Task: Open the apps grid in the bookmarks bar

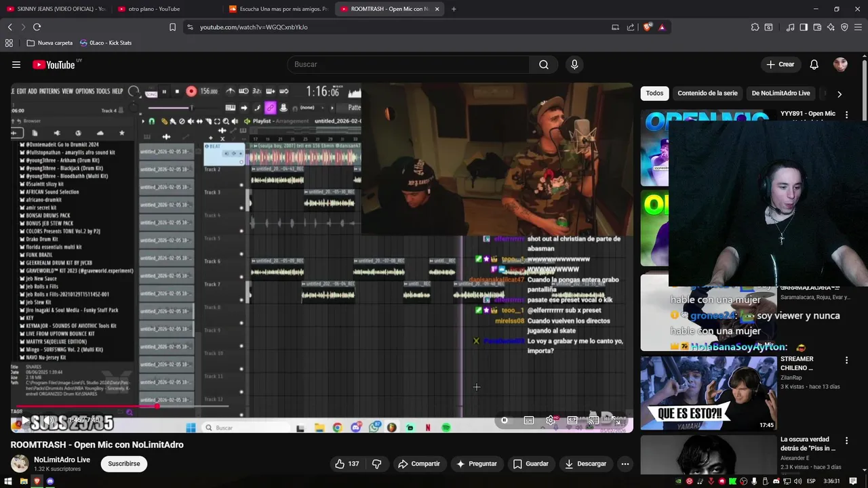Action: click(9, 43)
